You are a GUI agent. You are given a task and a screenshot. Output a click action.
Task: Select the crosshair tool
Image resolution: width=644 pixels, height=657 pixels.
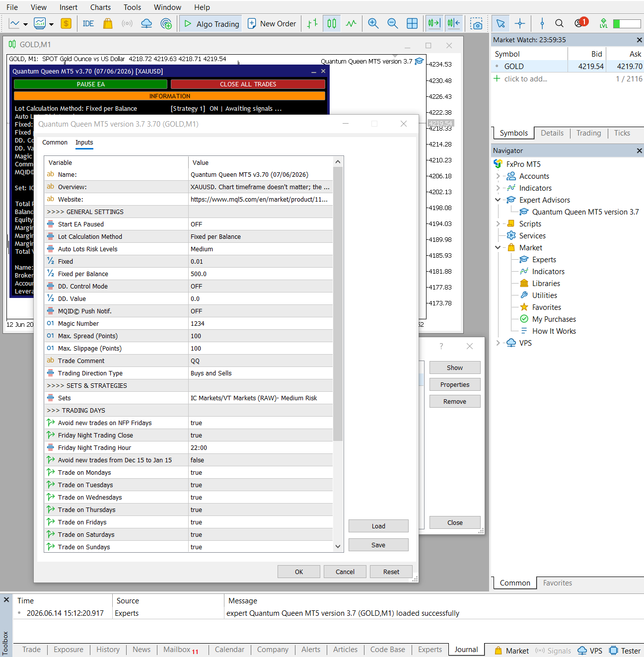pyautogui.click(x=520, y=23)
